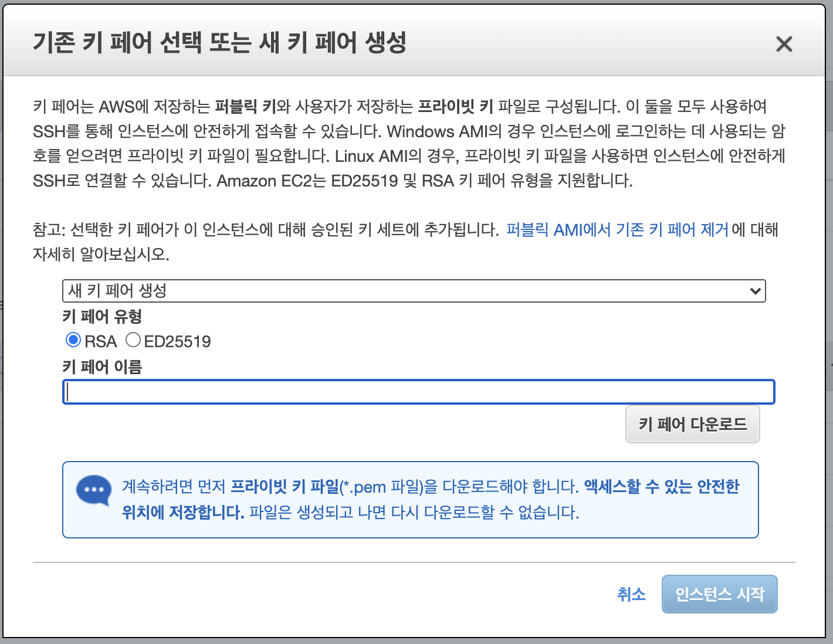833x644 pixels.
Task: Select the ED25519 key pair type
Action: coord(133,340)
